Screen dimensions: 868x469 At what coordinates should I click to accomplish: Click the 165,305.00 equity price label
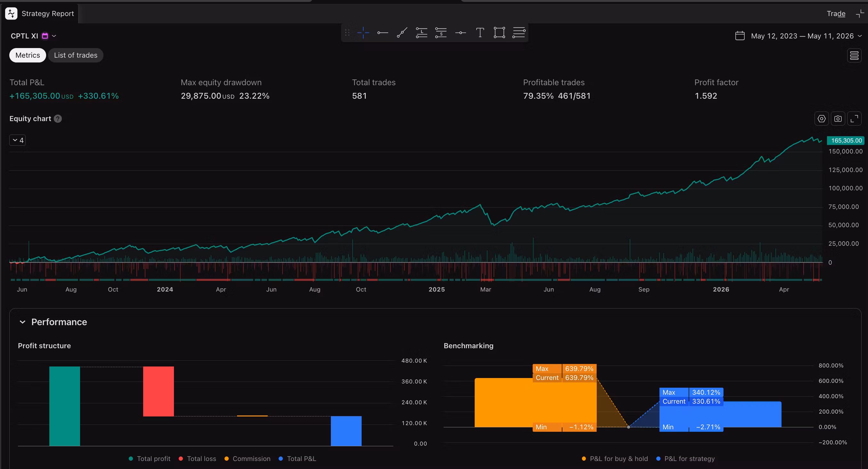click(x=846, y=141)
